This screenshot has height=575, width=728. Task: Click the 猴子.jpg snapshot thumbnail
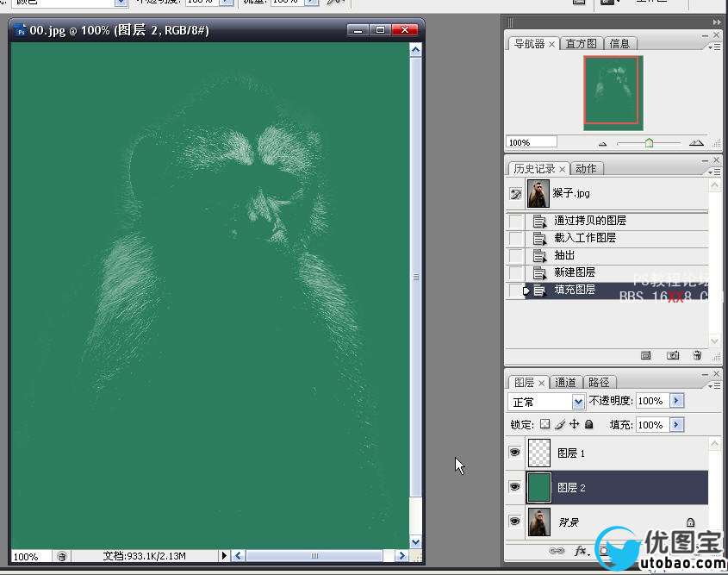pyautogui.click(x=538, y=194)
